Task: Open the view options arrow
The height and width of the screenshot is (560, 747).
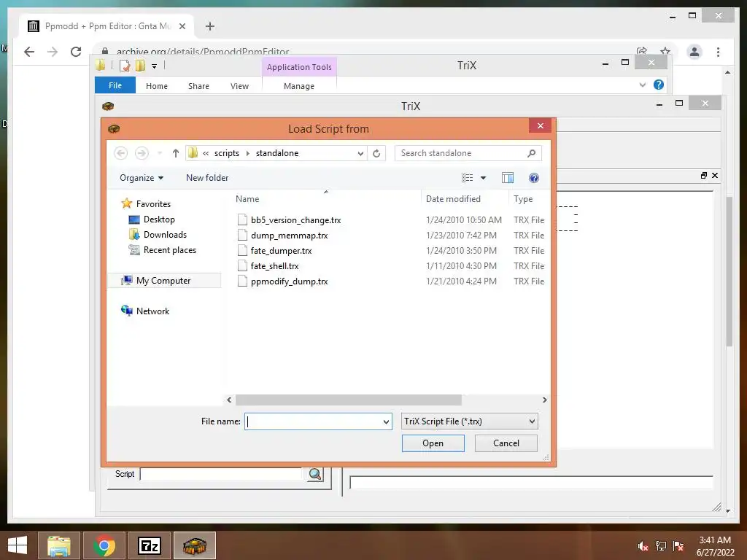Action: tap(483, 178)
